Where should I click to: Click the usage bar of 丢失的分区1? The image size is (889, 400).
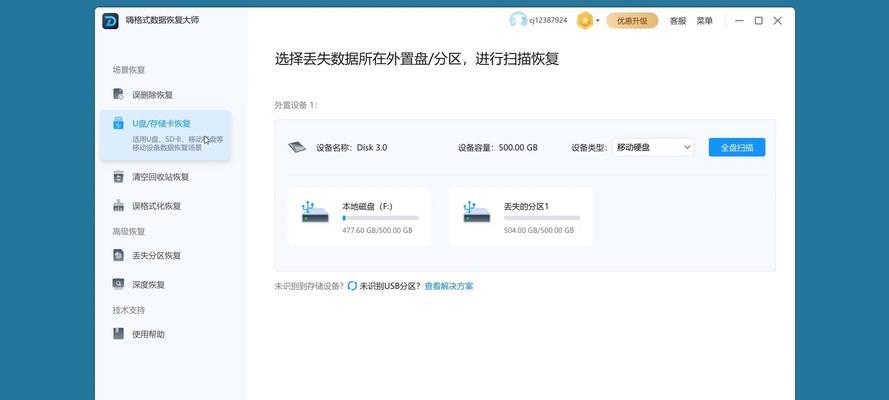[x=542, y=218]
